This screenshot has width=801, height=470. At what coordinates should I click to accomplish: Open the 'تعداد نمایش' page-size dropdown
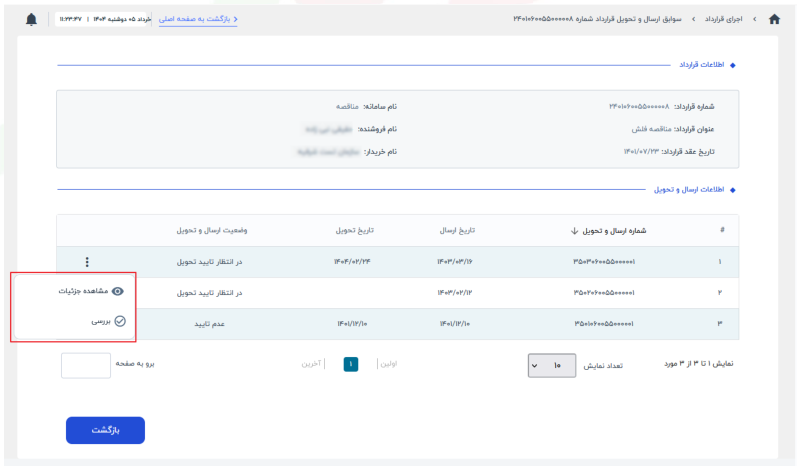pos(552,366)
